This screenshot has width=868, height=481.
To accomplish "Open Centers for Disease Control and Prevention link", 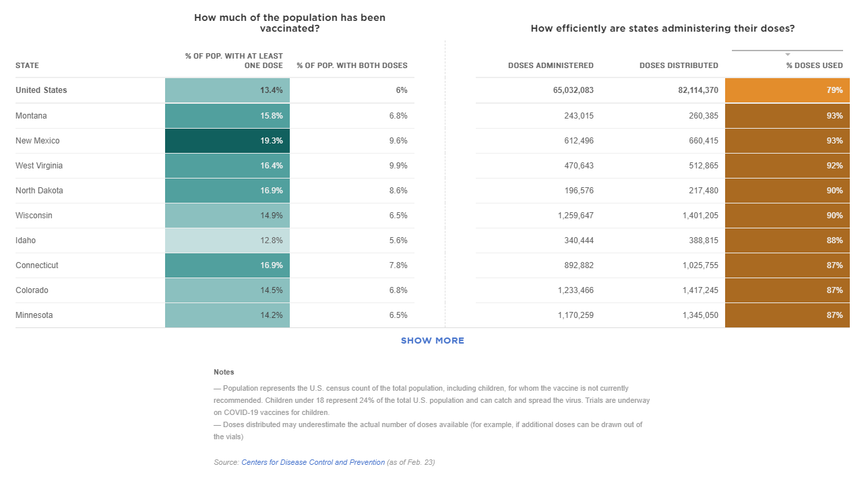I will point(313,463).
